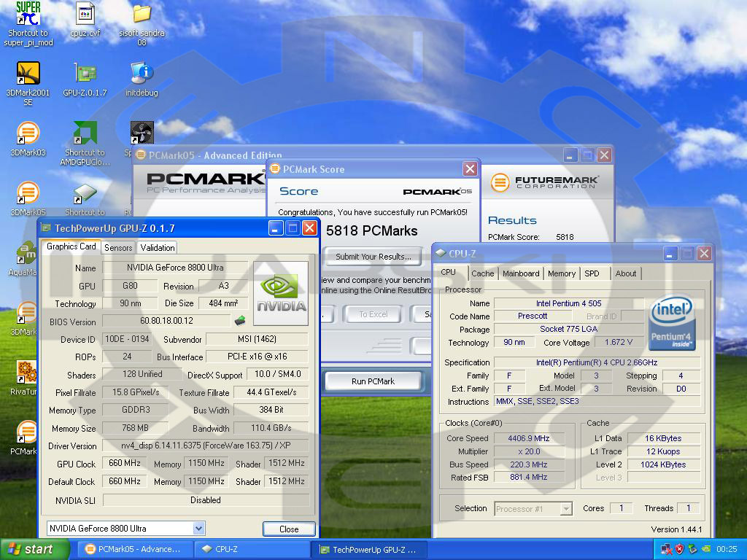Click the Driver Version field in GPU-Z

tap(205, 446)
